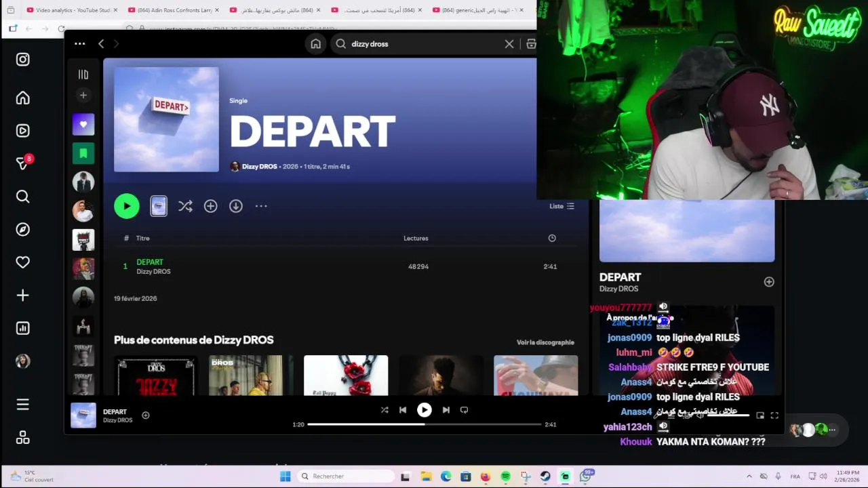This screenshot has height=488, width=868.
Task: Reload the browser page
Action: tap(62, 28)
